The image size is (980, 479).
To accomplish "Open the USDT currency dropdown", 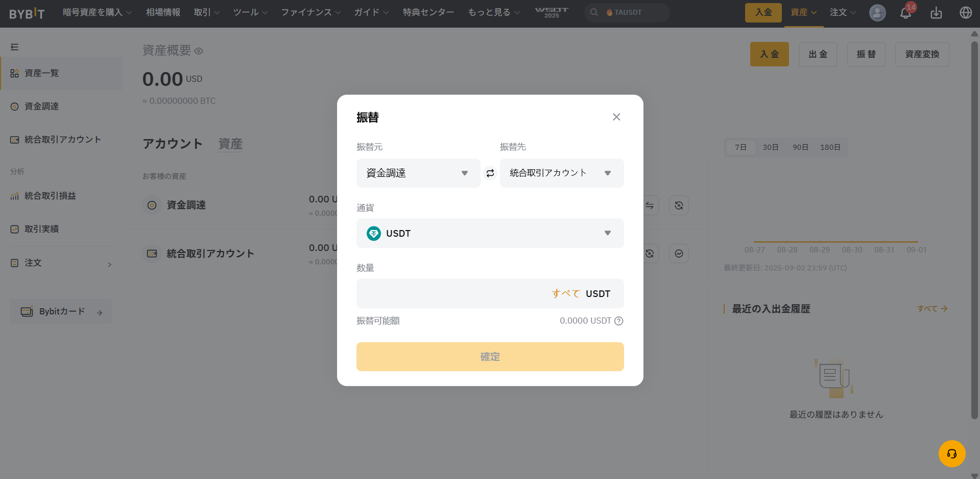I will pyautogui.click(x=490, y=234).
